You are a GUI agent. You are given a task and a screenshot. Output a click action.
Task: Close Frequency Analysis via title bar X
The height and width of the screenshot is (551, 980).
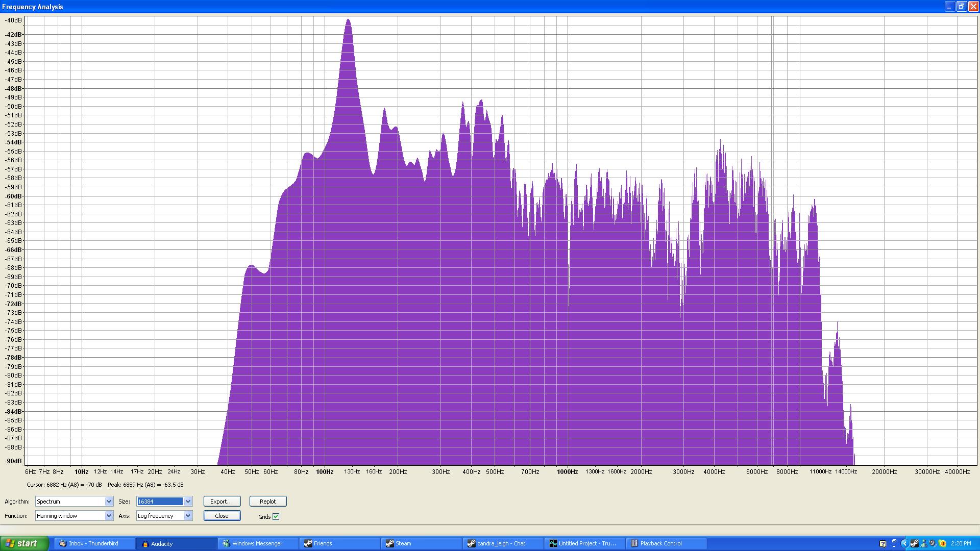click(x=973, y=7)
